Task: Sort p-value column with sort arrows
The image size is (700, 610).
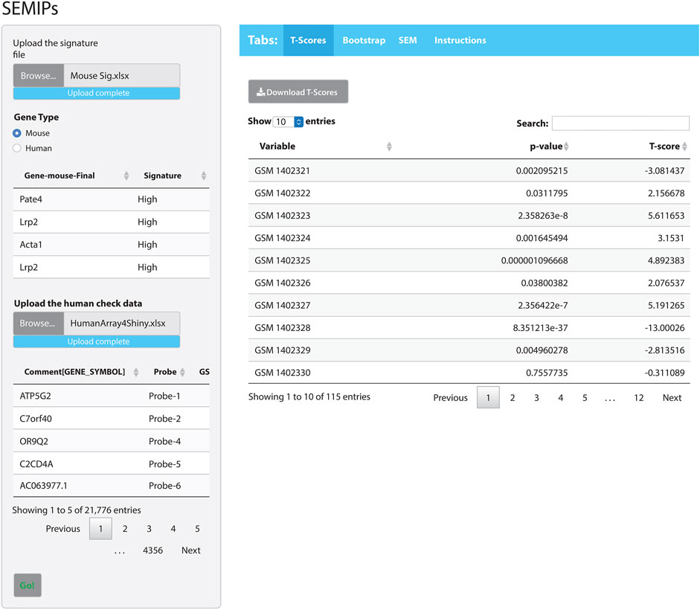Action: pos(566,147)
